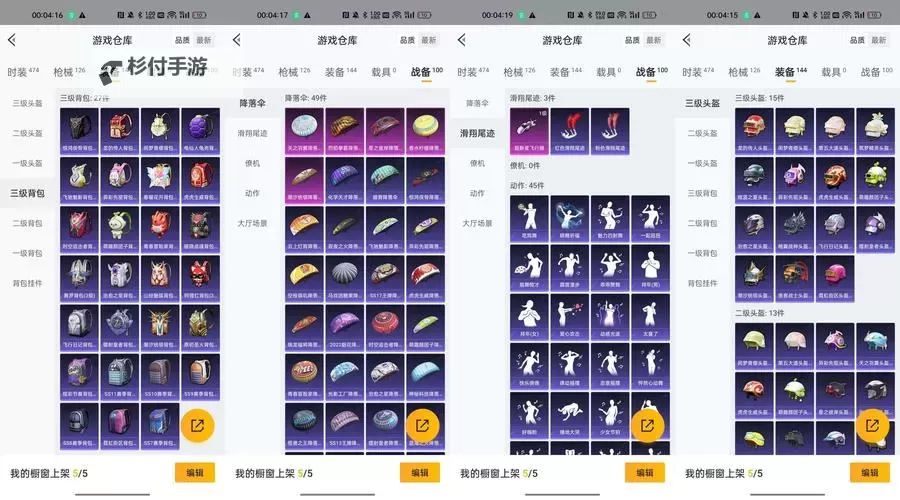Switch to 载具 tab in the second screen
This screenshot has width=900, height=500.
(x=381, y=72)
